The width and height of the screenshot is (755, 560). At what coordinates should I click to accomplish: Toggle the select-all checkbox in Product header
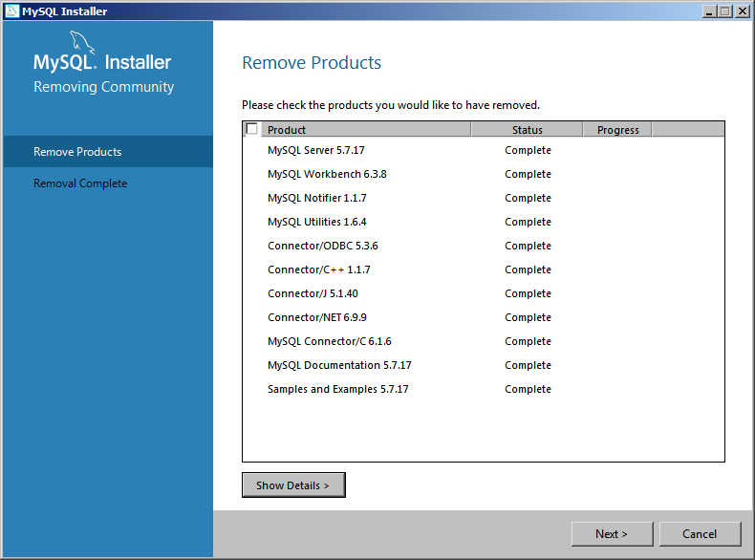pyautogui.click(x=251, y=129)
